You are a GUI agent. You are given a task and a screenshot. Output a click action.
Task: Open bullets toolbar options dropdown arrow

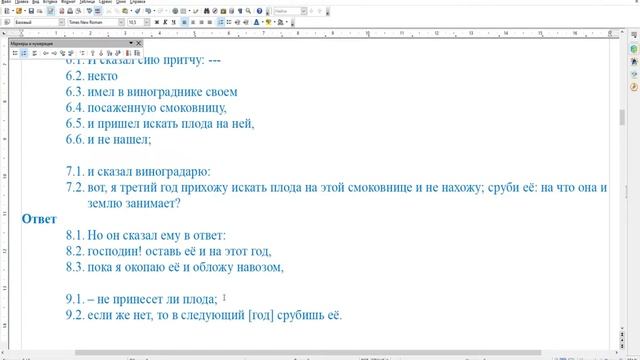[131, 43]
